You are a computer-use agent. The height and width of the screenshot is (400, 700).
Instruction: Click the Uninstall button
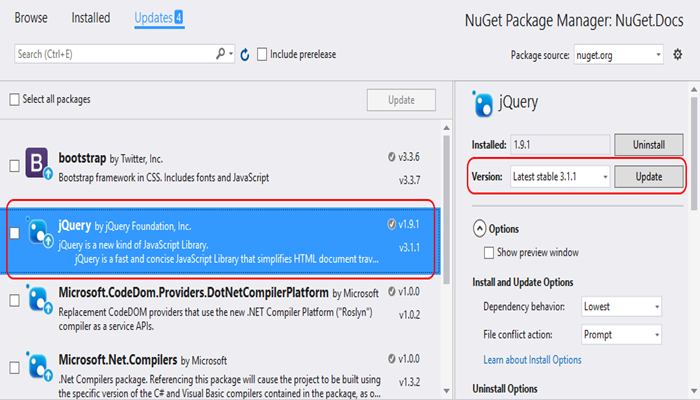(x=649, y=145)
